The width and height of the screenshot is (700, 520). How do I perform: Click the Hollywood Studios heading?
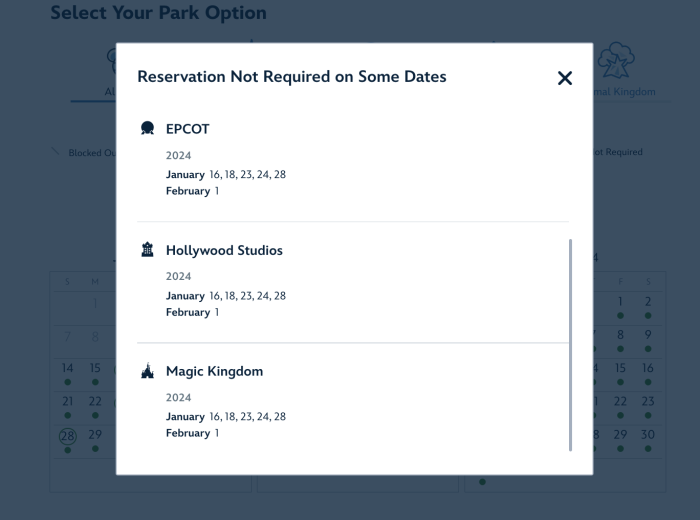coord(224,250)
